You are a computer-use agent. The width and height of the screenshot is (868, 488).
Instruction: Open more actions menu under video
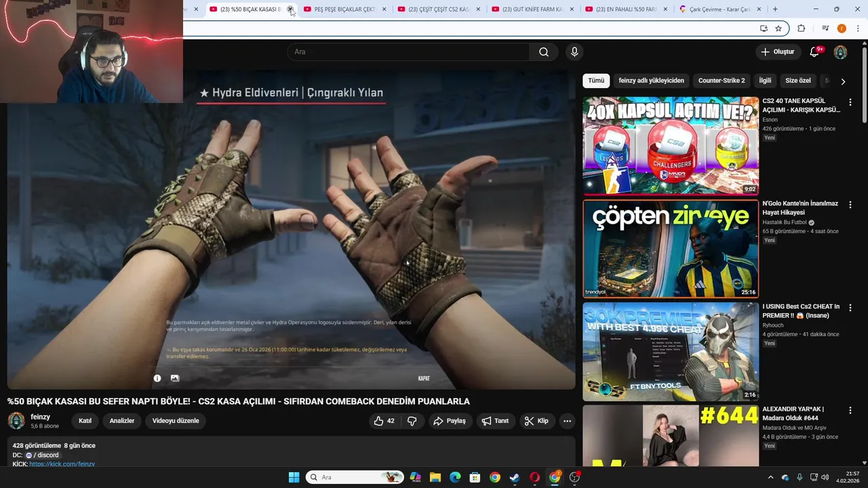pyautogui.click(x=567, y=421)
